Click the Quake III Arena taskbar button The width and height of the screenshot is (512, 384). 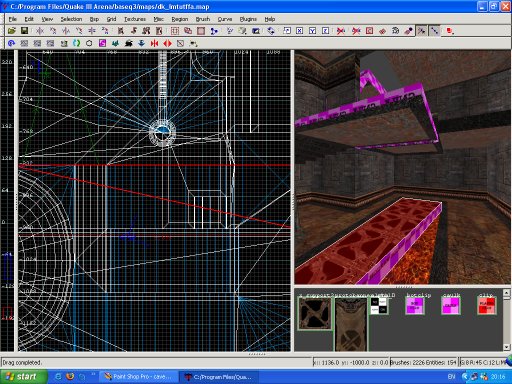(x=219, y=377)
